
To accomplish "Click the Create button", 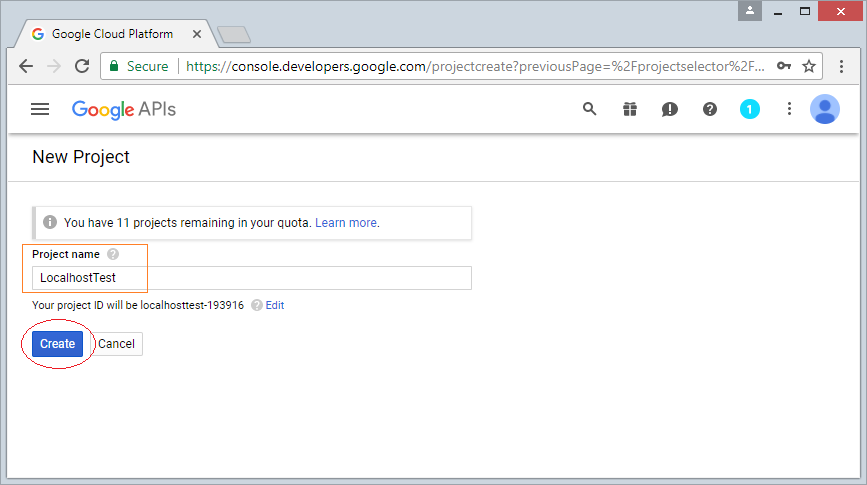I will tap(58, 343).
